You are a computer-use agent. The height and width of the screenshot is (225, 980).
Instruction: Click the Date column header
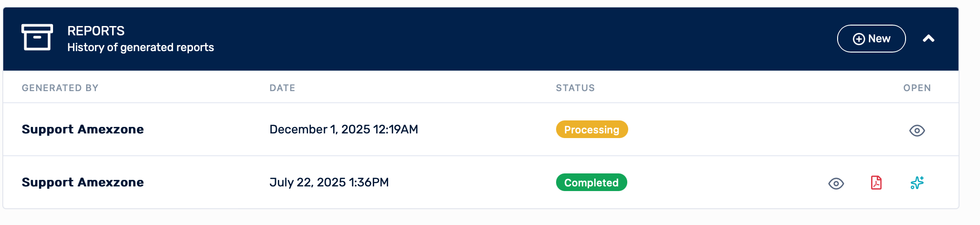282,88
